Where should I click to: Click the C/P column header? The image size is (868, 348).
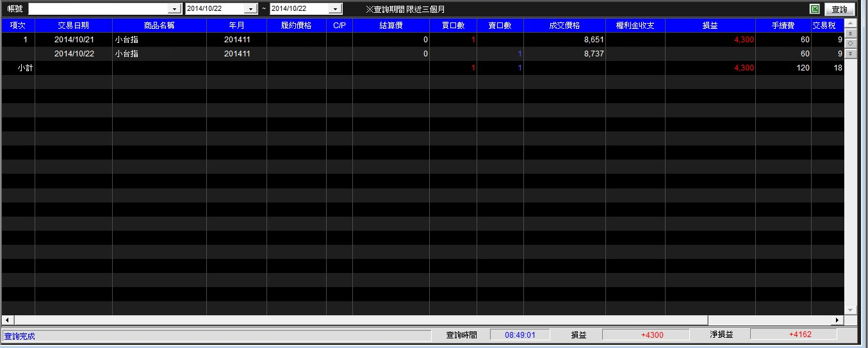tap(340, 26)
